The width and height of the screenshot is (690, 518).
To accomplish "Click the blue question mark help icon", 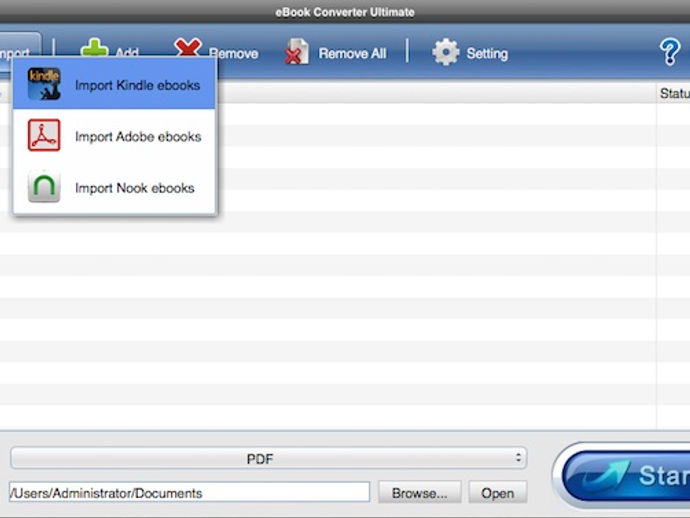I will [x=670, y=52].
